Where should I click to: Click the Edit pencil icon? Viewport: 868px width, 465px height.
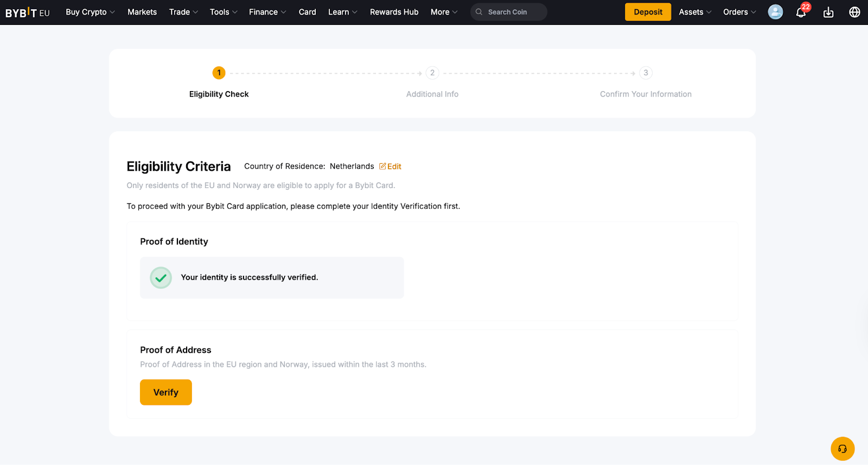[382, 166]
